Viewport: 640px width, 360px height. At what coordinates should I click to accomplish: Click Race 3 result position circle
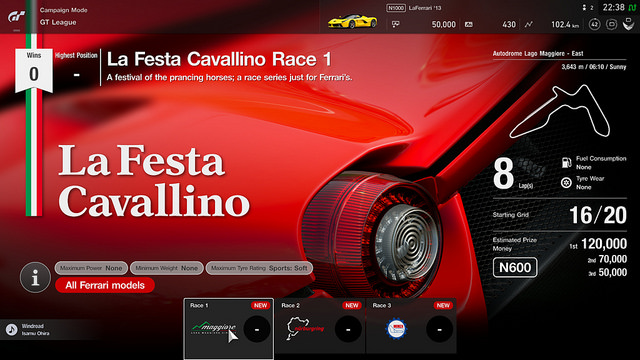(x=440, y=329)
